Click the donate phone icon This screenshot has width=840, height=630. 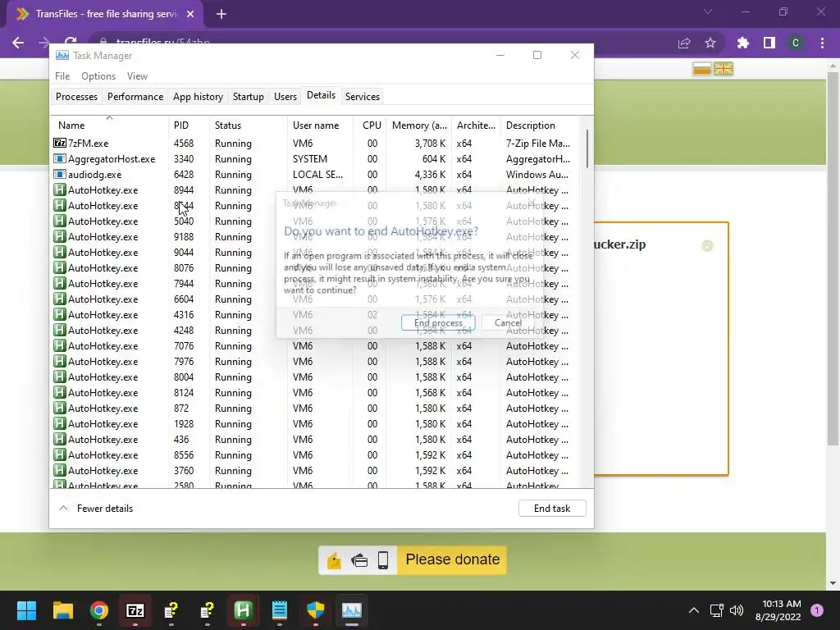point(383,560)
